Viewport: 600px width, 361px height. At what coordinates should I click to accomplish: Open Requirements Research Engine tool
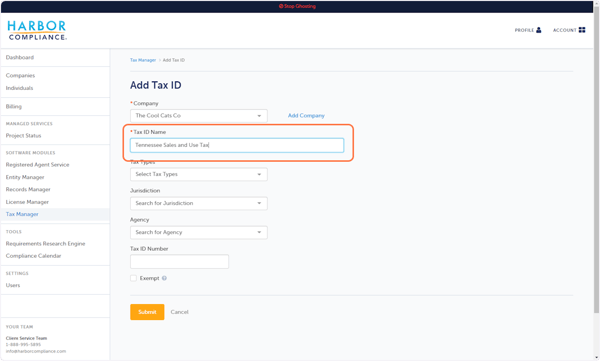(46, 244)
